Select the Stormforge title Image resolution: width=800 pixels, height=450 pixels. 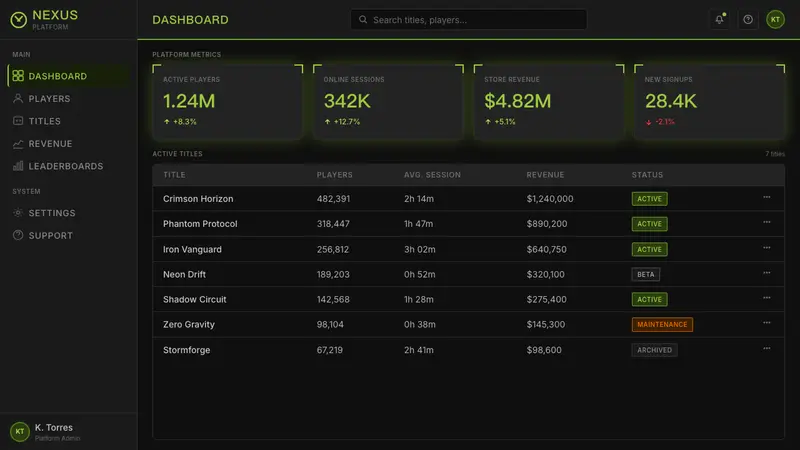tap(186, 350)
